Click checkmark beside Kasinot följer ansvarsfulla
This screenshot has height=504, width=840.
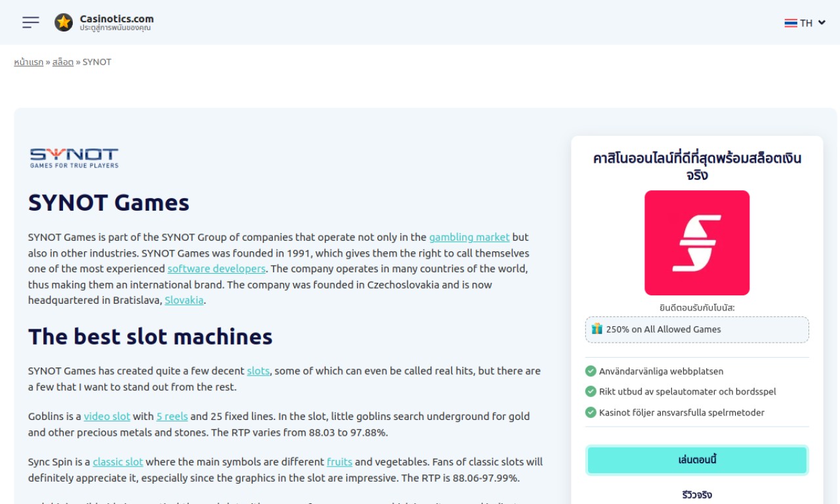[x=591, y=412]
